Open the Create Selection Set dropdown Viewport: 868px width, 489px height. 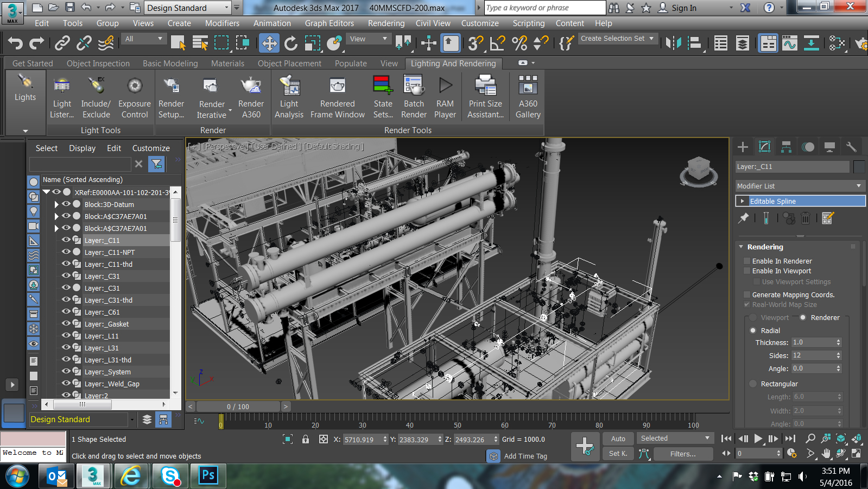(618, 39)
